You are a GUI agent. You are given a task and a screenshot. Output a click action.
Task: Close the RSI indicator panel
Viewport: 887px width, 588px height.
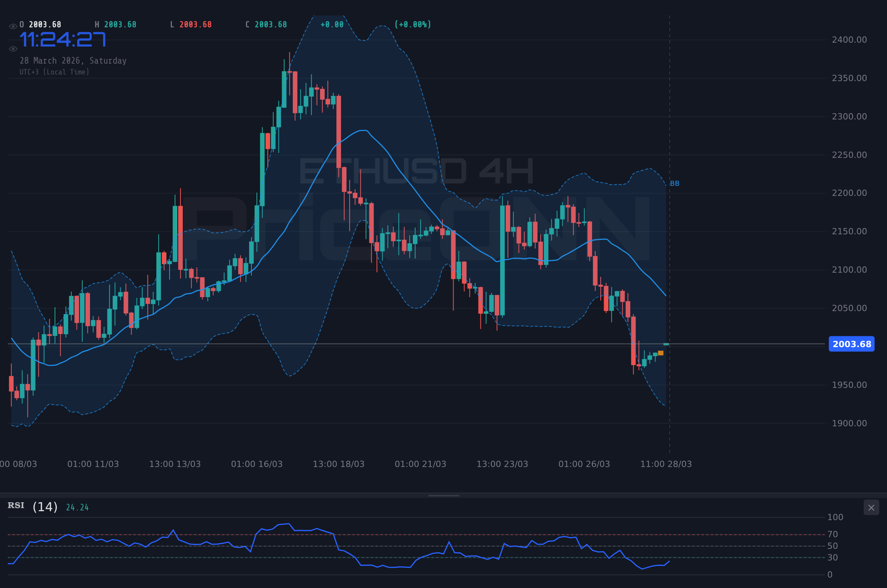[871, 508]
